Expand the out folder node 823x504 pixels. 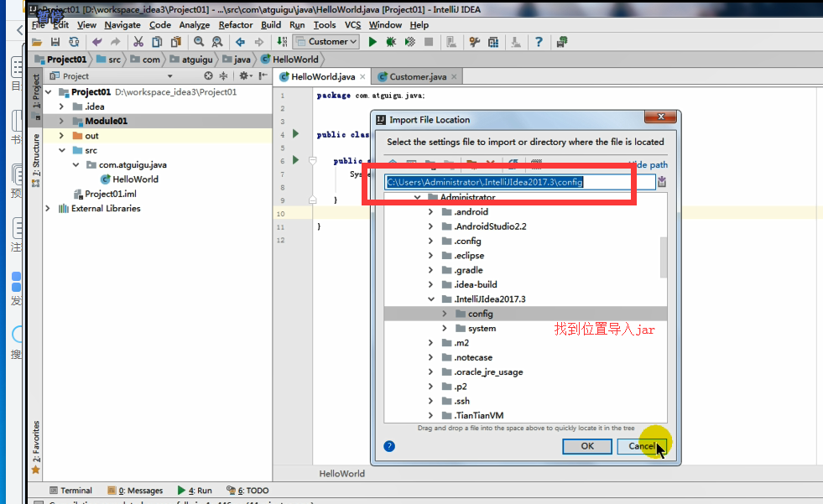tap(61, 136)
